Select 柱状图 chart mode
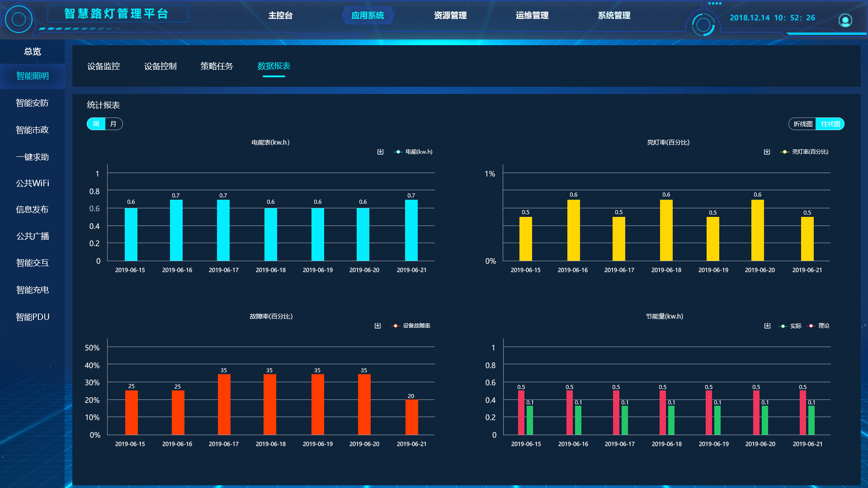This screenshot has height=488, width=868. (830, 124)
